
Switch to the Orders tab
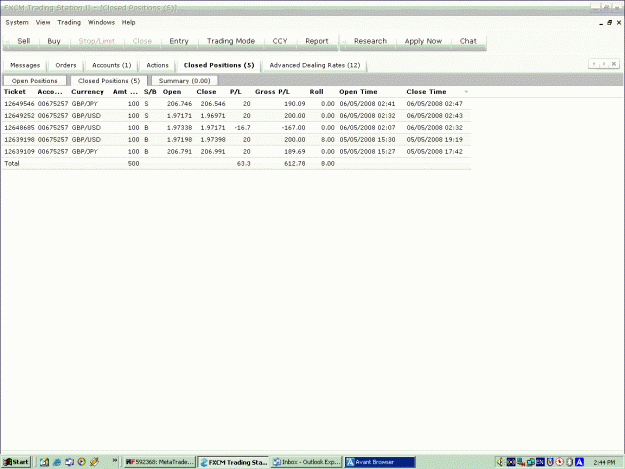point(66,65)
